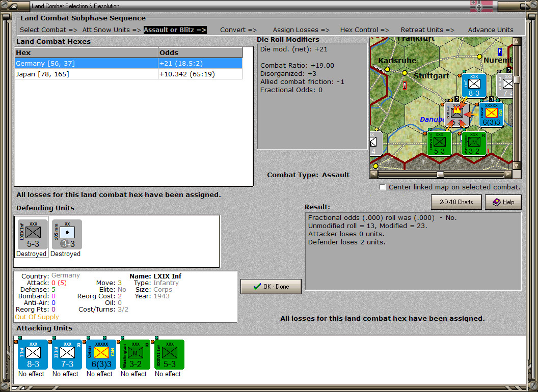Click the green 5-3 infantry counter on map
The width and height of the screenshot is (538, 392).
439,144
